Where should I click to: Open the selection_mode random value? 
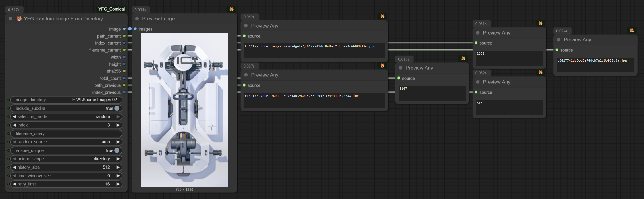[103, 117]
